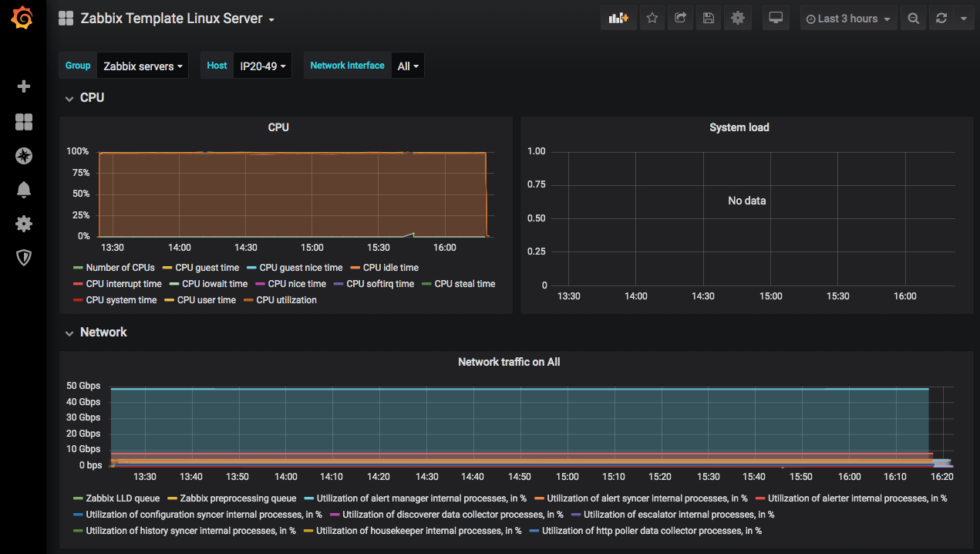
Task: Open the Zabbix Template Linux Server dashboard picker
Action: [x=177, y=19]
